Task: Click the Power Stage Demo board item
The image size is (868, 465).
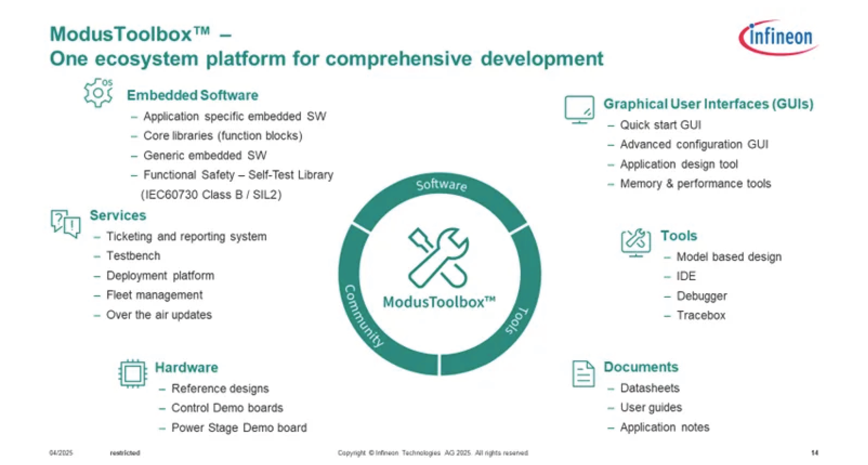Action: (239, 428)
